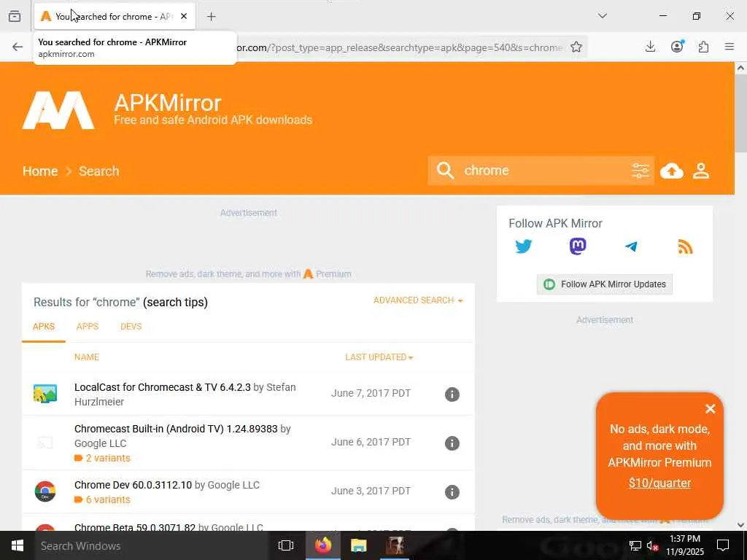The width and height of the screenshot is (747, 560).
Task: Open the search tips link
Action: coord(175,302)
